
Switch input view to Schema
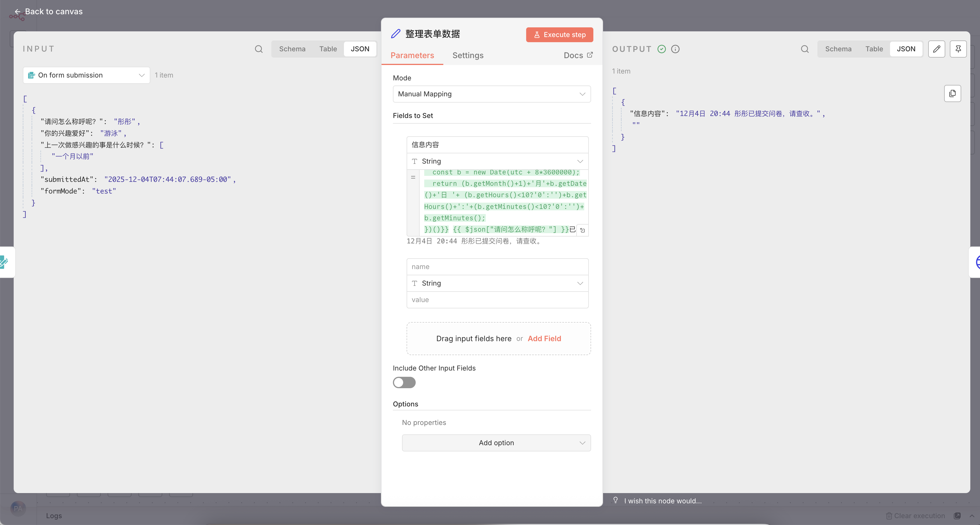(x=292, y=49)
